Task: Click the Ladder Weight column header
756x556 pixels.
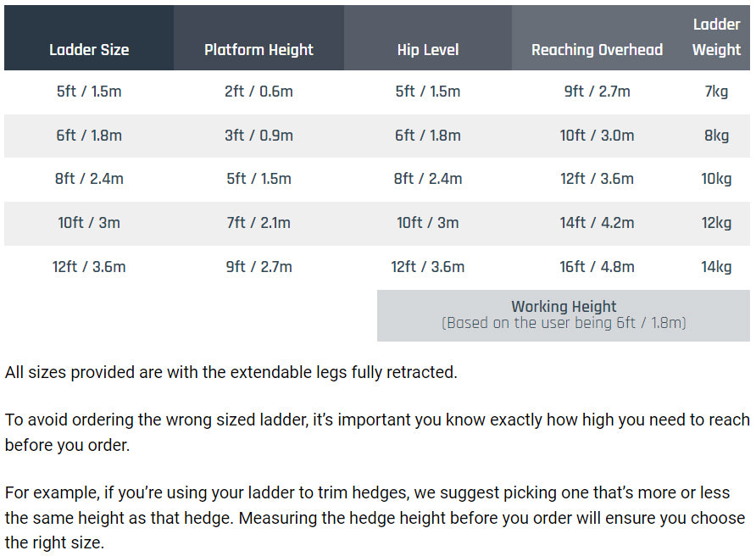Action: [716, 38]
